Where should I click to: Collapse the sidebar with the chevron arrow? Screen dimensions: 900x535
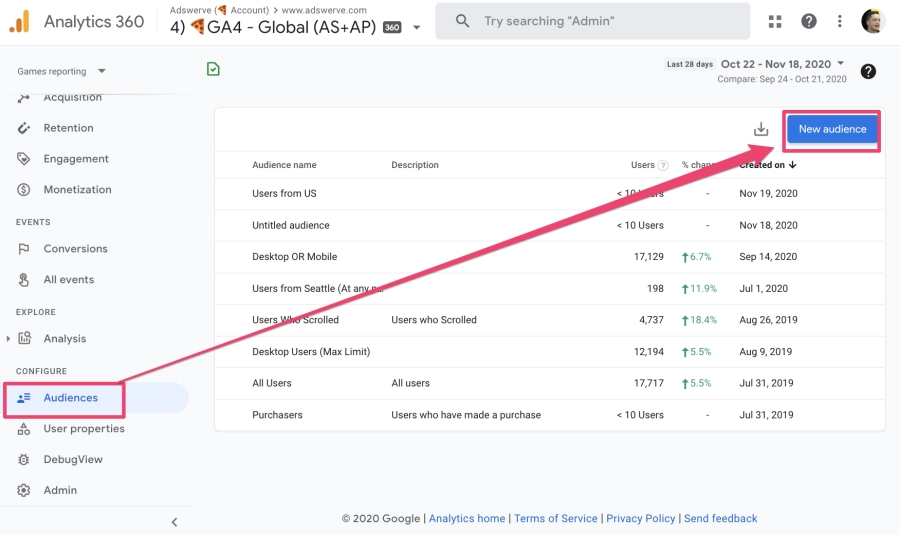pos(174,522)
